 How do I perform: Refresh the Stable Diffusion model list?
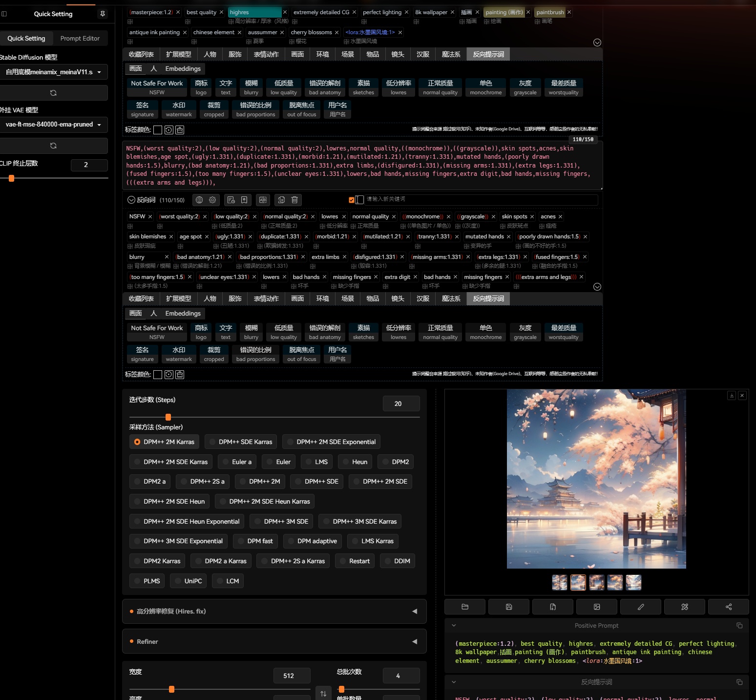coord(53,93)
